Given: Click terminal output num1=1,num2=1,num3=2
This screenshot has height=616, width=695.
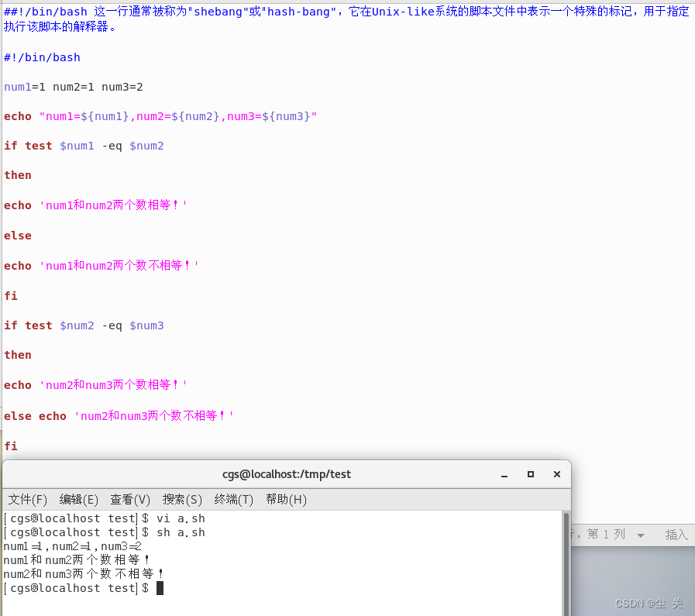Looking at the screenshot, I should [73, 546].
